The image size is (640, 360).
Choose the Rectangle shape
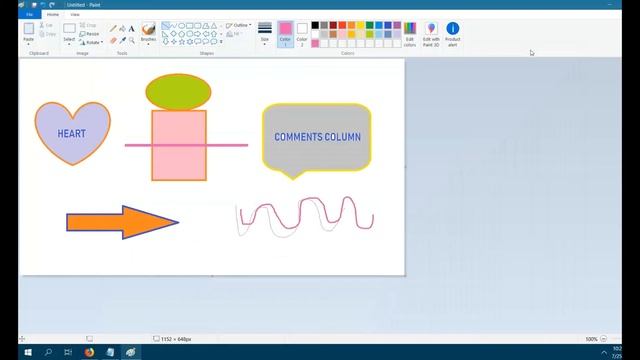[189, 26]
